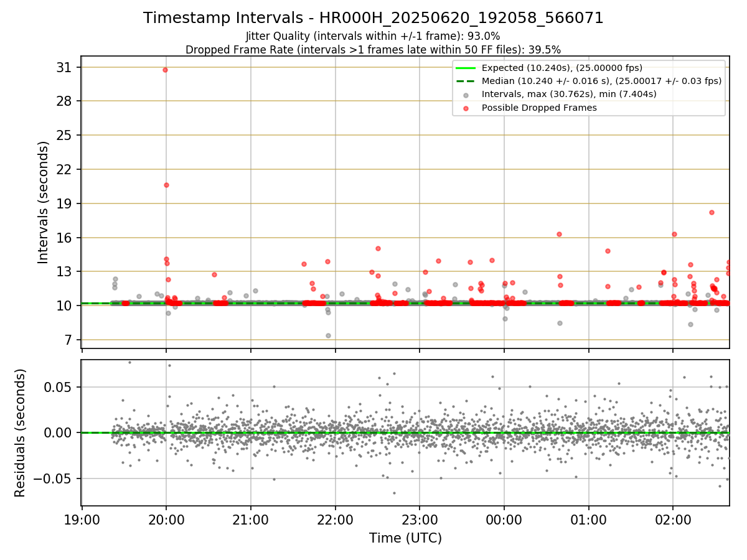Click the 22 tick label on y-axis

pos(64,169)
